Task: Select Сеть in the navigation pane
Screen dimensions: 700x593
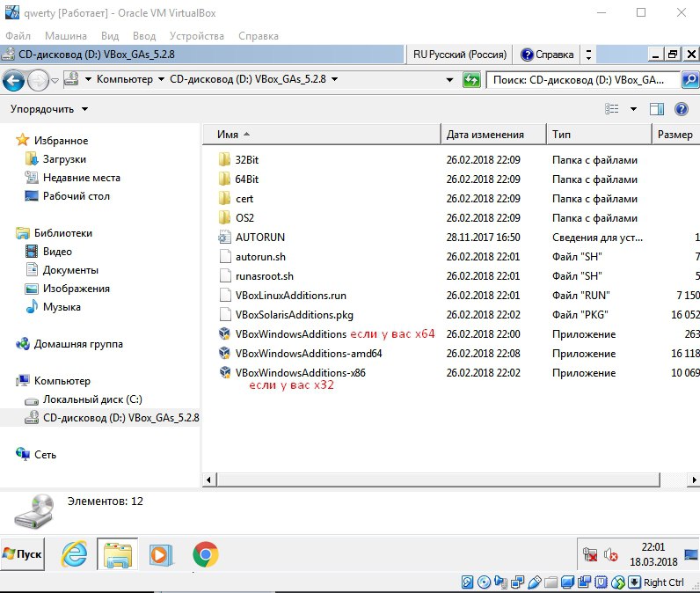Action: tap(36, 455)
